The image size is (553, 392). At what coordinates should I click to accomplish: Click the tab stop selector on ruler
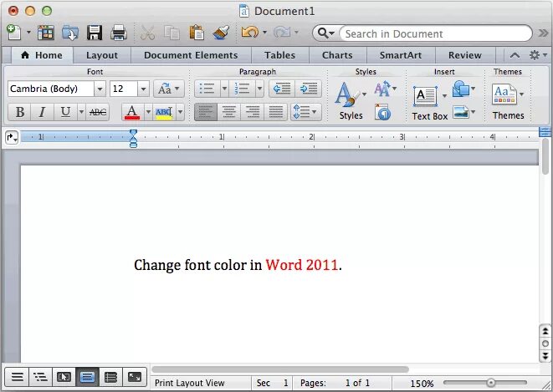pos(12,137)
